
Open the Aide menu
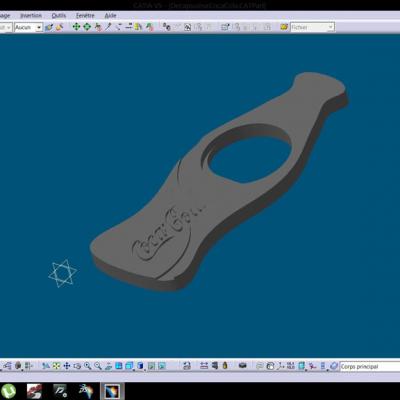pos(110,15)
